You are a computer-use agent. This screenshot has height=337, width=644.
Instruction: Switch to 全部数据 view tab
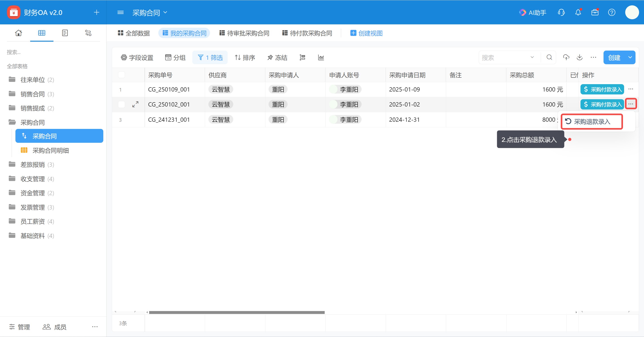[134, 33]
